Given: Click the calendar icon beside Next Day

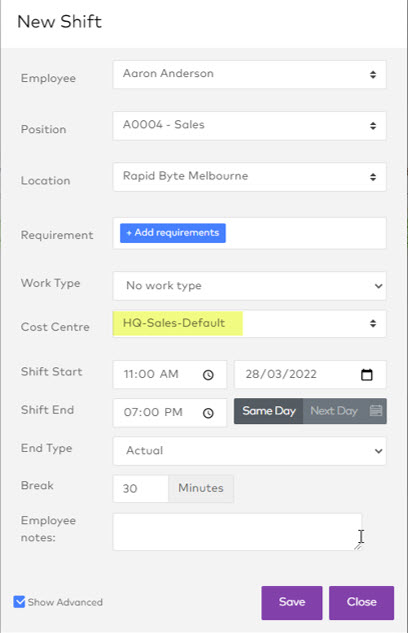Looking at the screenshot, I should coord(376,411).
